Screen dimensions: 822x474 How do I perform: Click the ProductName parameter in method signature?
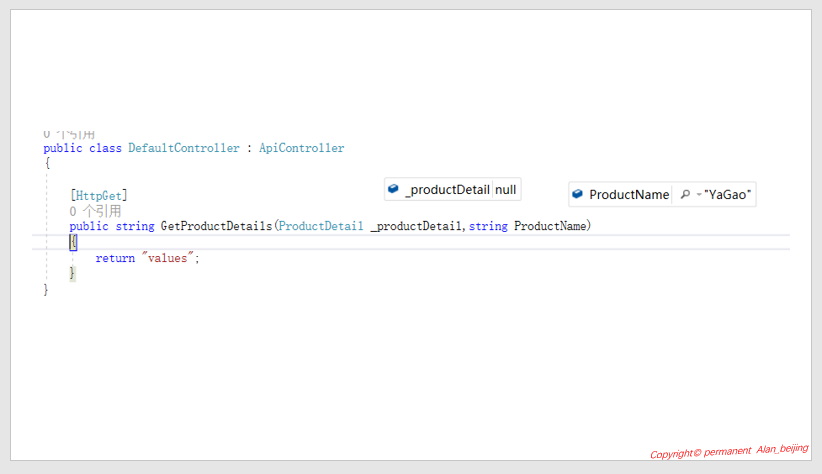coord(550,226)
